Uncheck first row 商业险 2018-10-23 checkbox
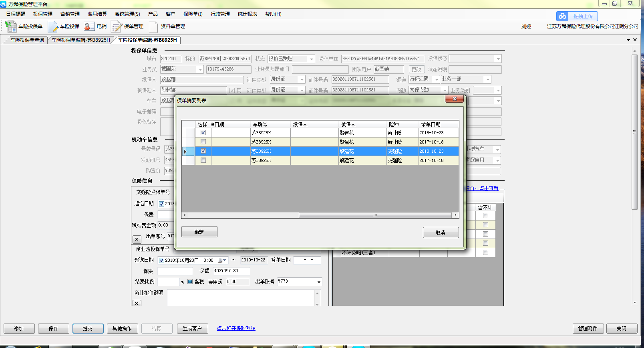Image resolution: width=644 pixels, height=348 pixels. click(203, 133)
